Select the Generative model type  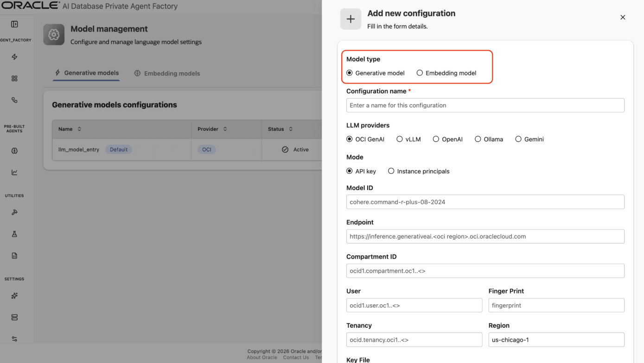pyautogui.click(x=350, y=73)
